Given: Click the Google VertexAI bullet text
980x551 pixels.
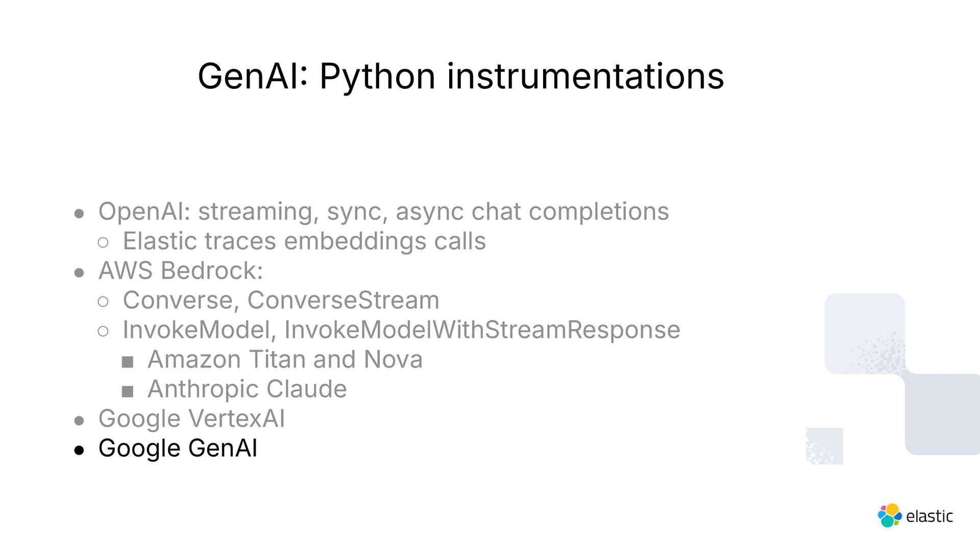Looking at the screenshot, I should (191, 418).
